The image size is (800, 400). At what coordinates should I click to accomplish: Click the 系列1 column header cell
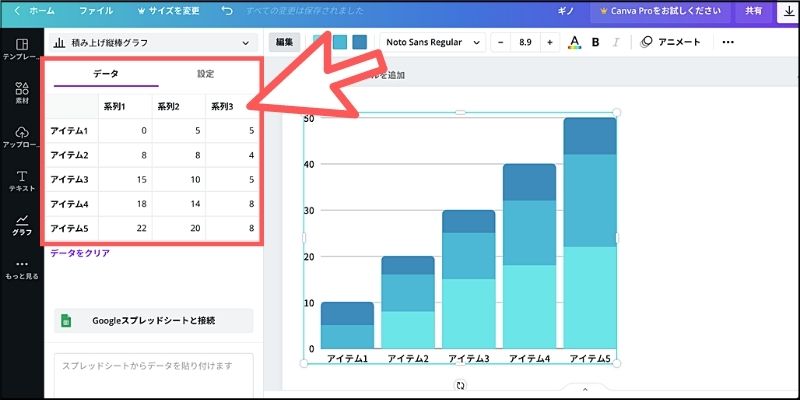[125, 107]
